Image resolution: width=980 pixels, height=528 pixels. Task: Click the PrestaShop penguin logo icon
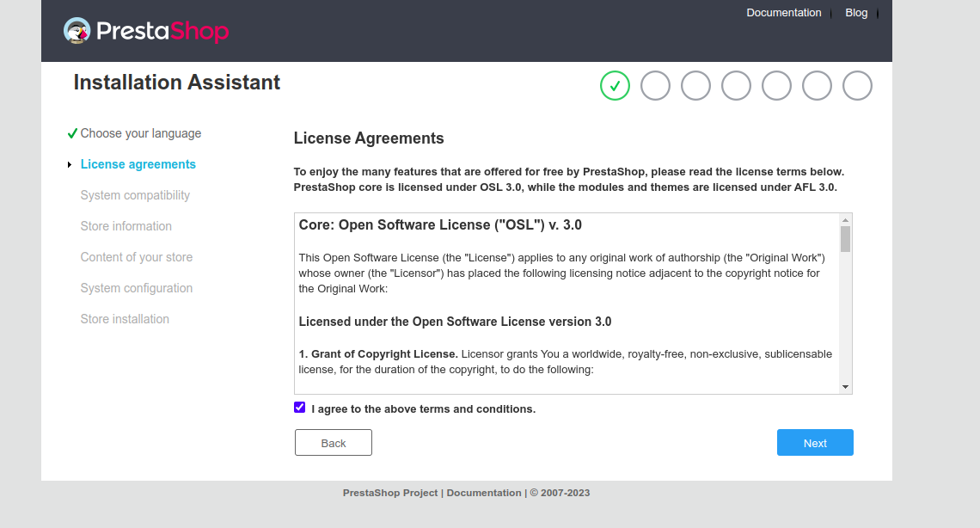[x=77, y=31]
